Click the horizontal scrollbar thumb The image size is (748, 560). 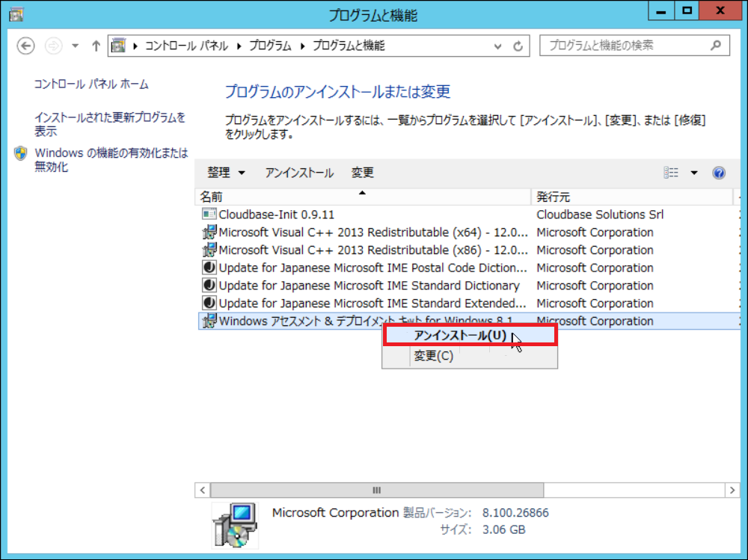(x=377, y=490)
